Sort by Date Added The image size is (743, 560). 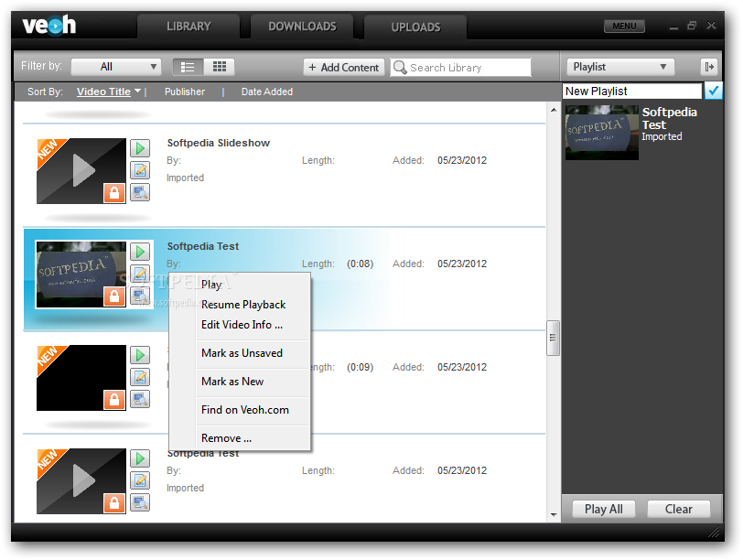click(267, 92)
